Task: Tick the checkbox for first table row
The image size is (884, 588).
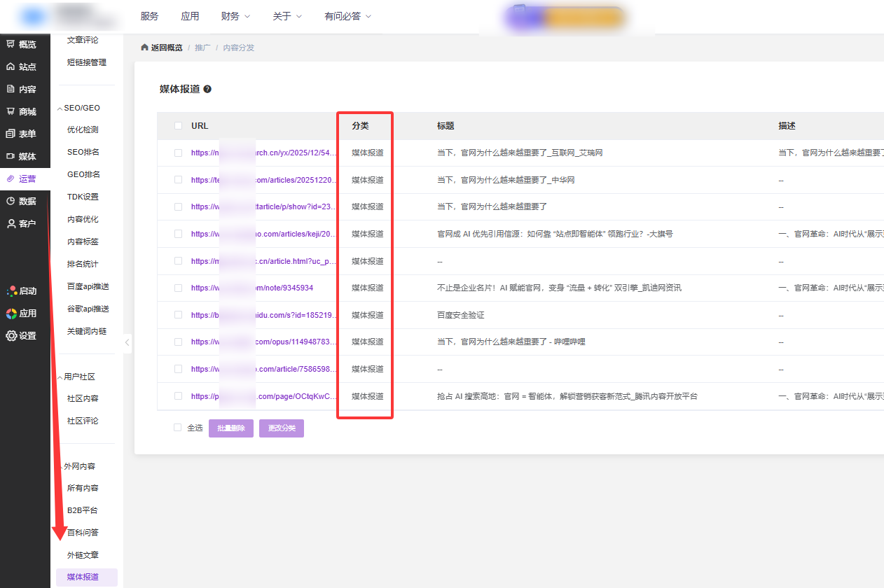Action: [178, 153]
